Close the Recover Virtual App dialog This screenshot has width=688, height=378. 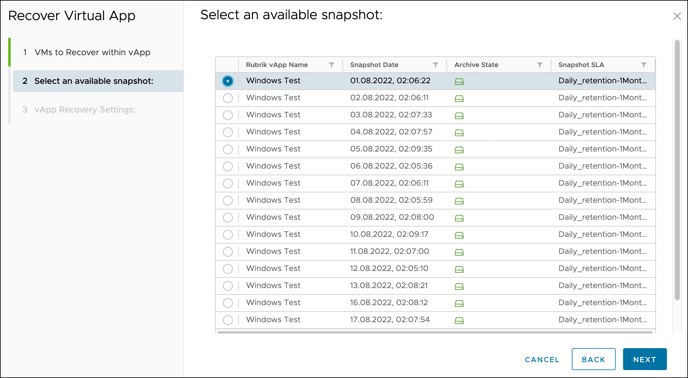[677, 16]
